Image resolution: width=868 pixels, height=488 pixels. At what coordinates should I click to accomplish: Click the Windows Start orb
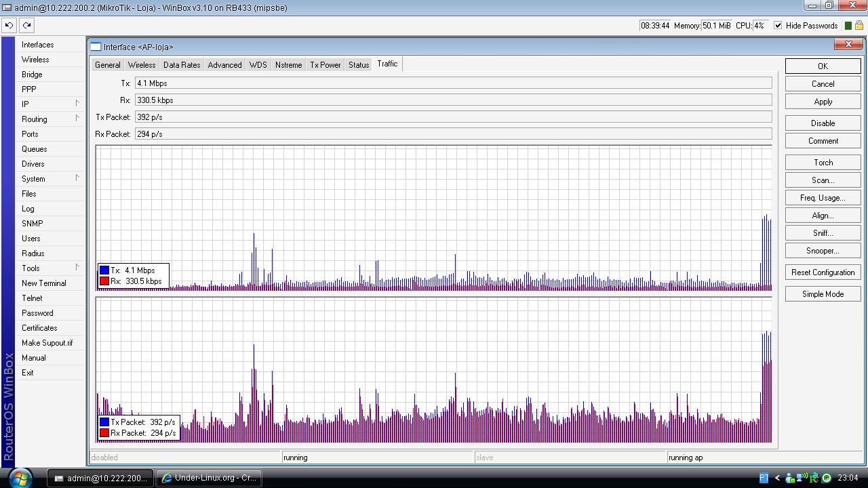click(x=20, y=477)
